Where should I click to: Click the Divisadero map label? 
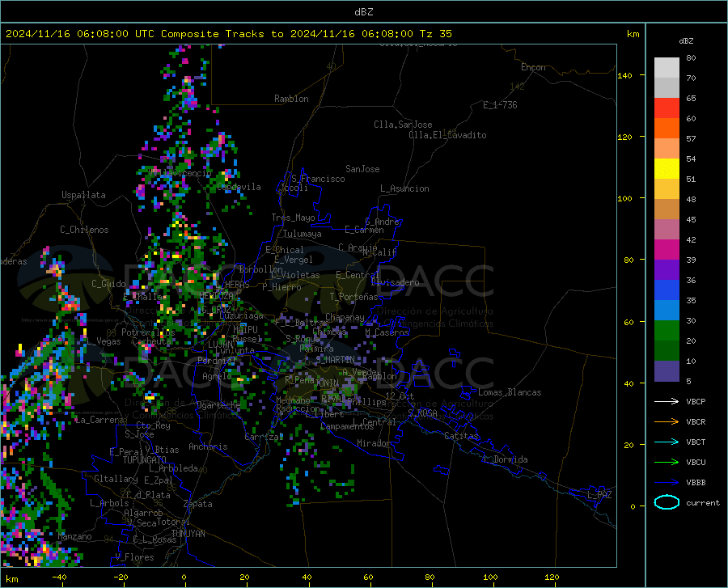pos(395,282)
